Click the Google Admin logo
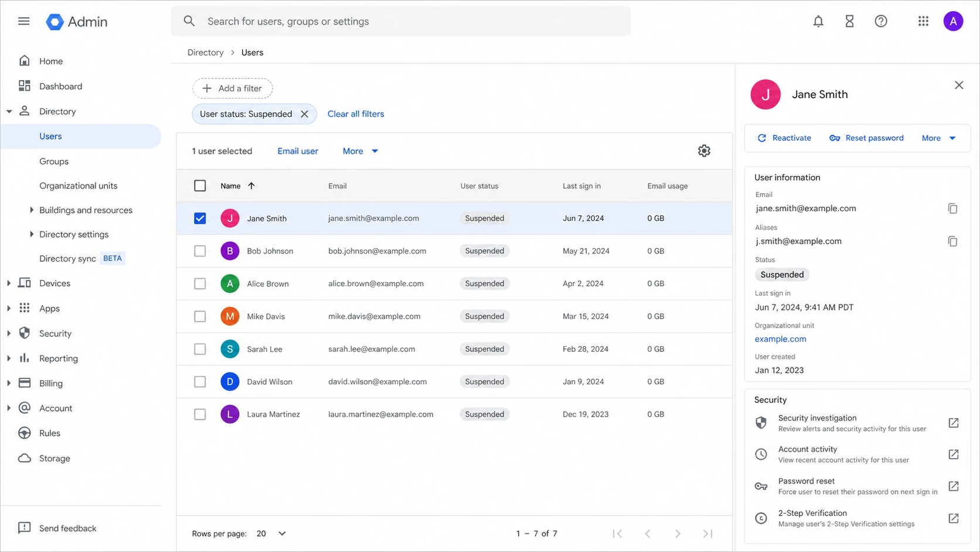 pyautogui.click(x=77, y=22)
